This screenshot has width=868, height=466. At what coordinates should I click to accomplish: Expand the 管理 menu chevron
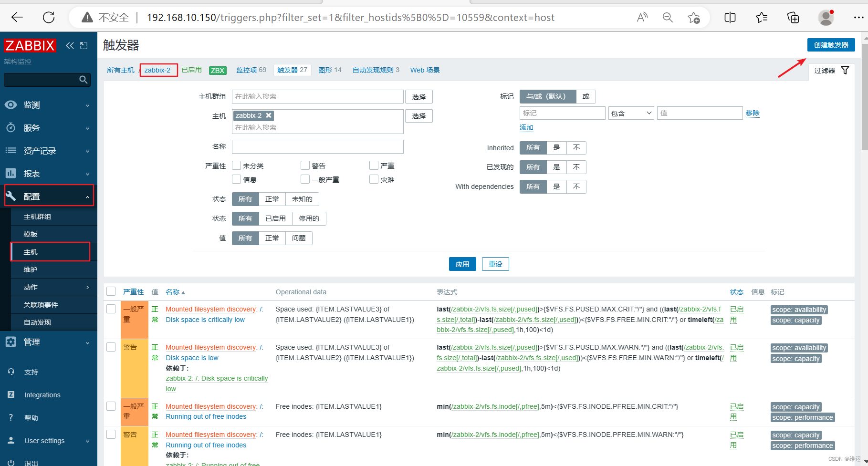coord(87,342)
